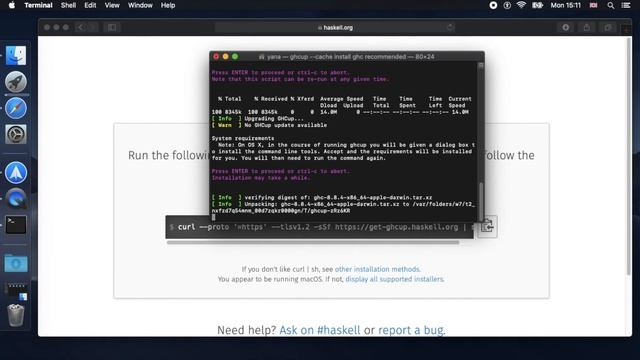The height and width of the screenshot is (360, 640).
Task: Go forward in Safari window
Action: 93,27
